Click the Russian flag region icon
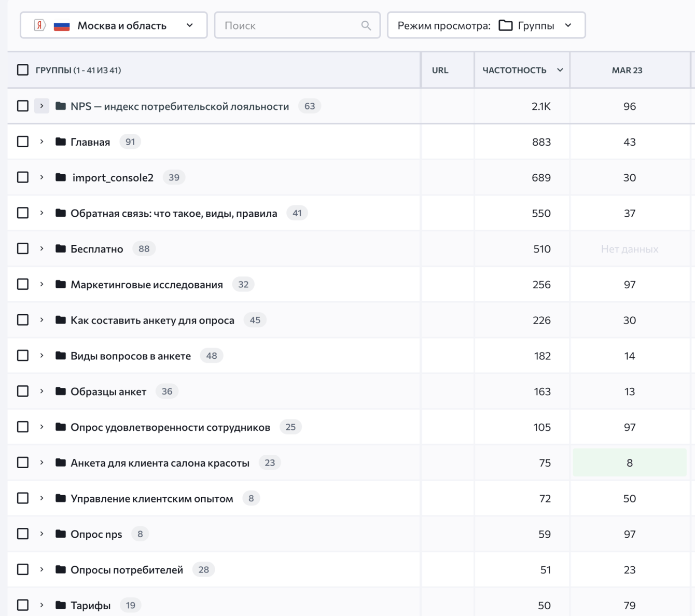 [x=62, y=25]
